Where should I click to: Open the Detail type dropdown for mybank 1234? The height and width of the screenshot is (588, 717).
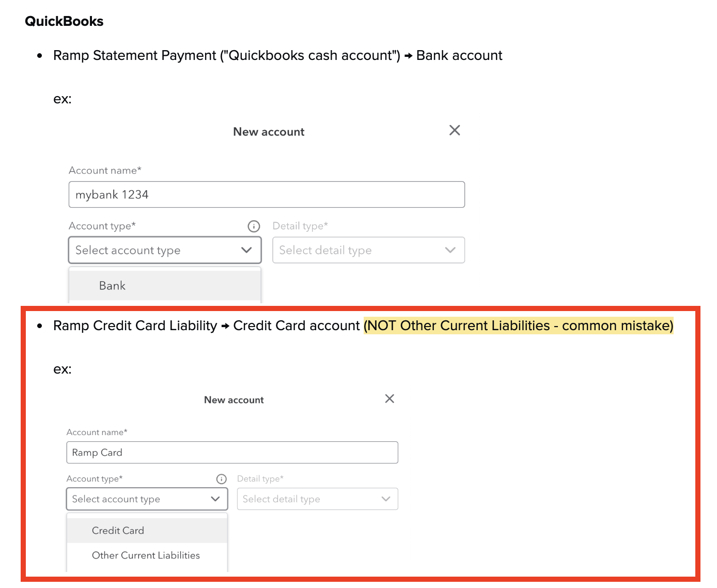click(368, 250)
